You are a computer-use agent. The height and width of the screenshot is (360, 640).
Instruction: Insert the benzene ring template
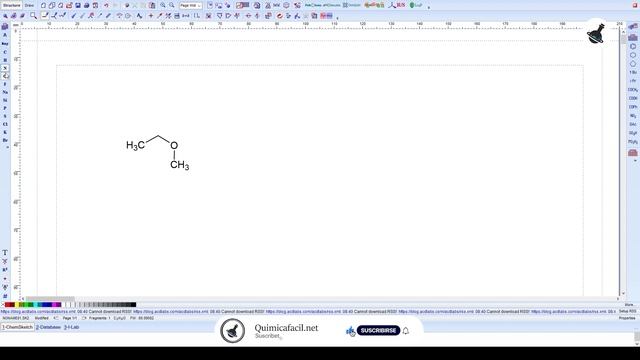tap(633, 47)
